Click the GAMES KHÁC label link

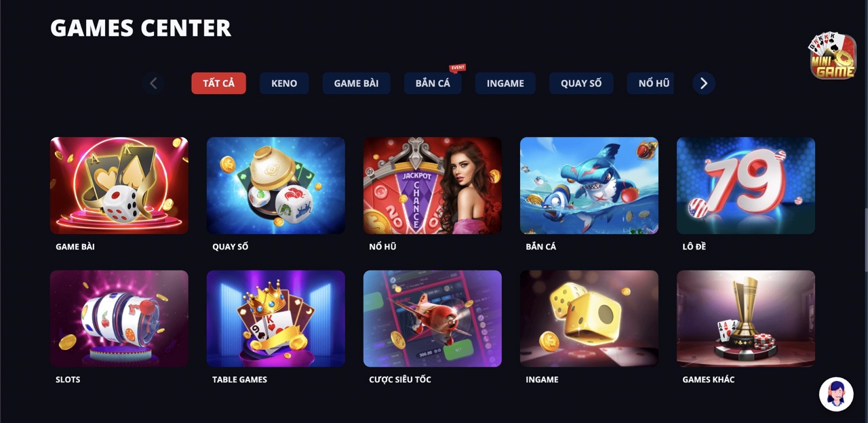pos(708,380)
